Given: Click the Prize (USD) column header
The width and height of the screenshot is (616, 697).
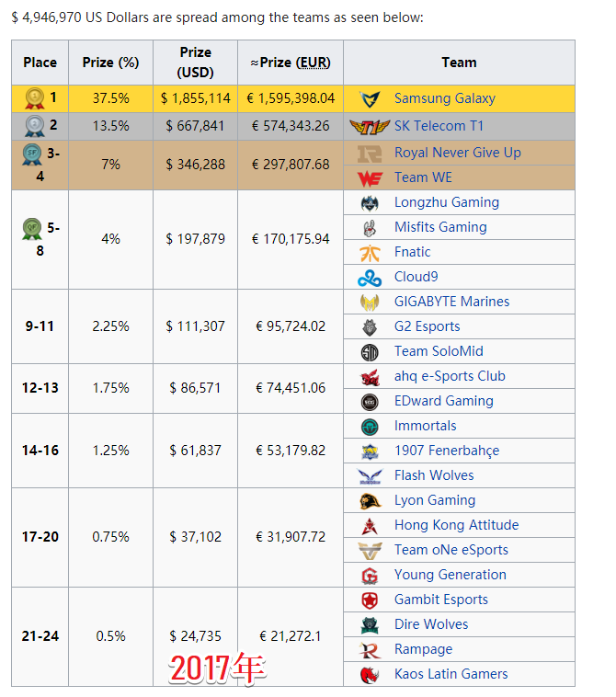Looking at the screenshot, I should [x=195, y=63].
